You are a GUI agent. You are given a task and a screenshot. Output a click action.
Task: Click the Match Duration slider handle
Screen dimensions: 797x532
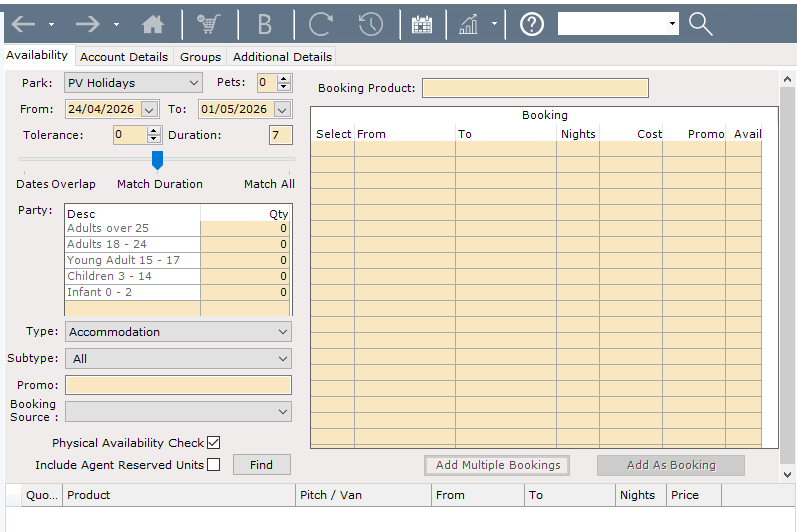pos(158,160)
